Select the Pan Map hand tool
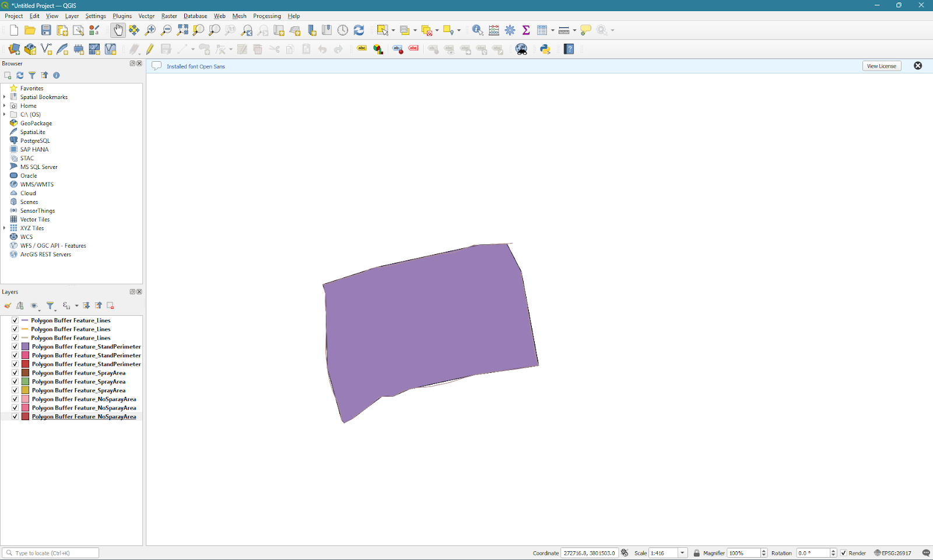933x560 pixels. pos(118,30)
